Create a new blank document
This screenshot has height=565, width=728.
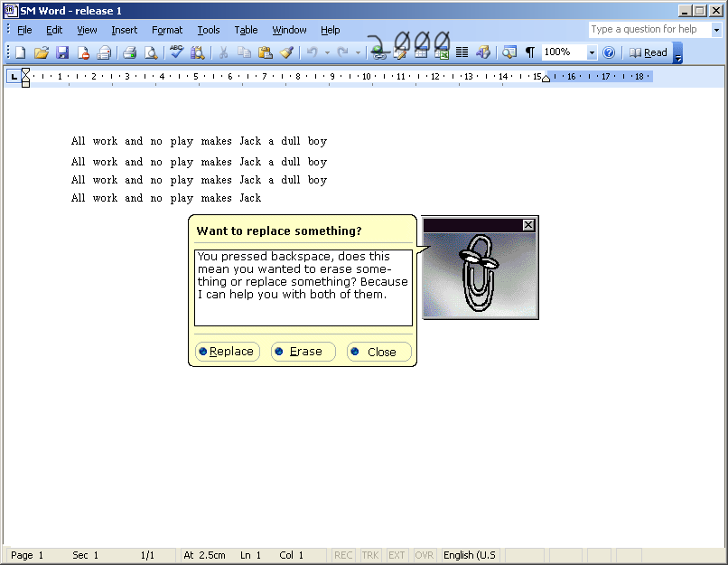tap(19, 52)
